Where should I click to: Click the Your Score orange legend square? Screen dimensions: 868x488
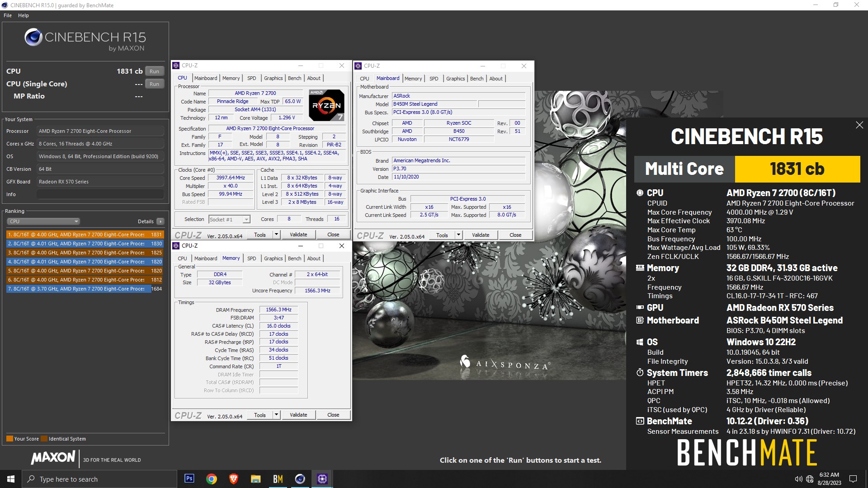point(9,439)
